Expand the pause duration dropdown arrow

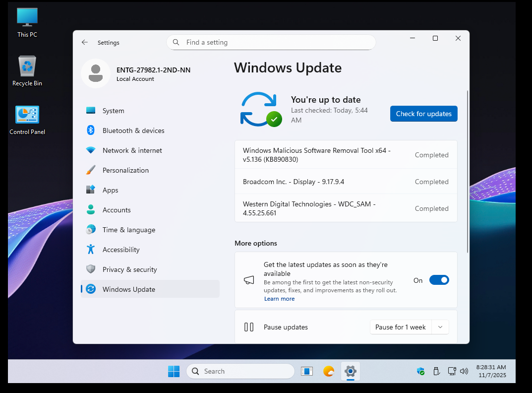coord(440,327)
